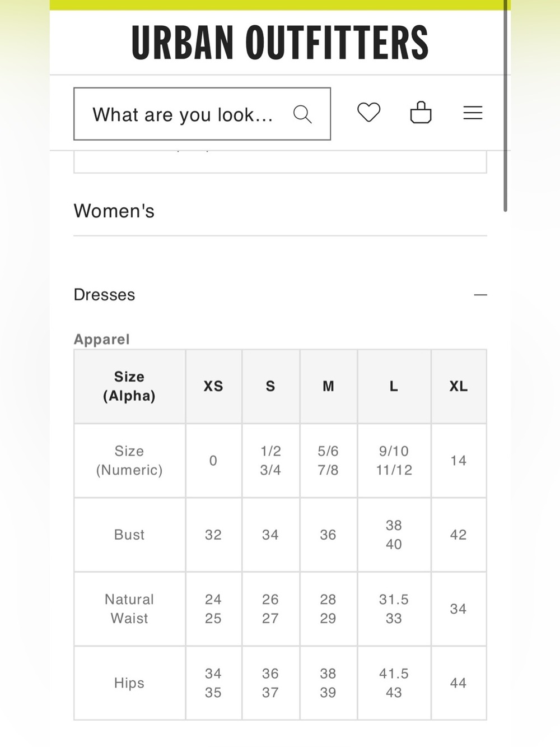This screenshot has height=747, width=560.
Task: Click the page vertical scrollbar
Action: [x=505, y=106]
